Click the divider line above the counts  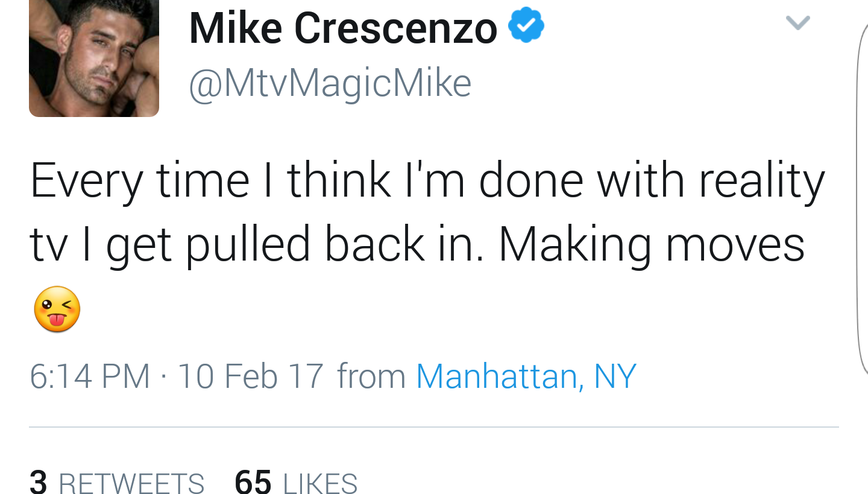click(x=434, y=427)
